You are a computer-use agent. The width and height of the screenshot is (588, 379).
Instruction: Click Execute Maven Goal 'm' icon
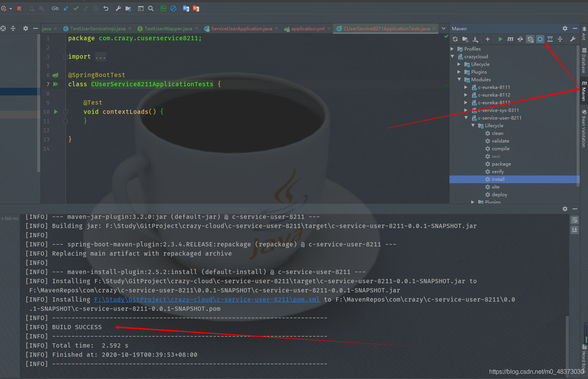[x=510, y=39]
